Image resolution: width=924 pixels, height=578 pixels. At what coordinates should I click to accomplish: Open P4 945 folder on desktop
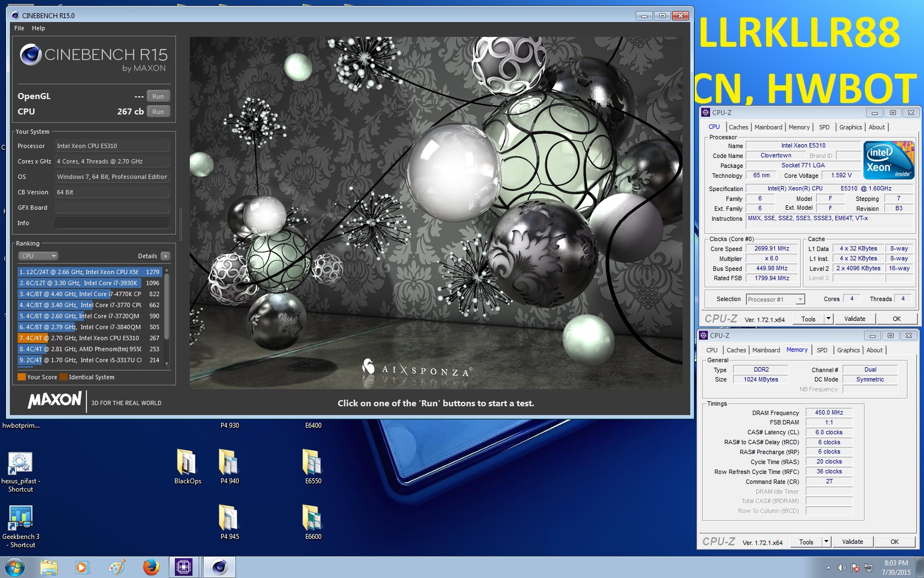[x=229, y=522]
